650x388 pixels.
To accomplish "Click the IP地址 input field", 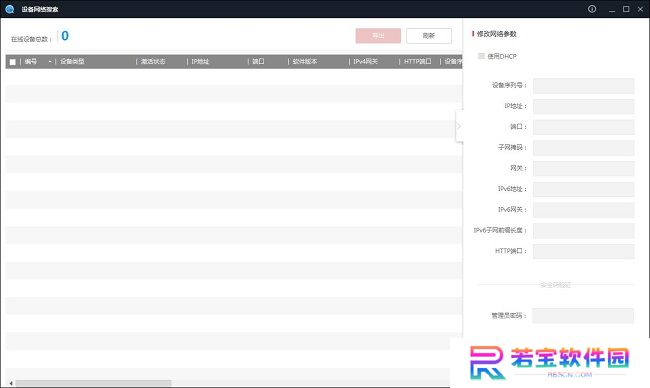I will tap(583, 107).
